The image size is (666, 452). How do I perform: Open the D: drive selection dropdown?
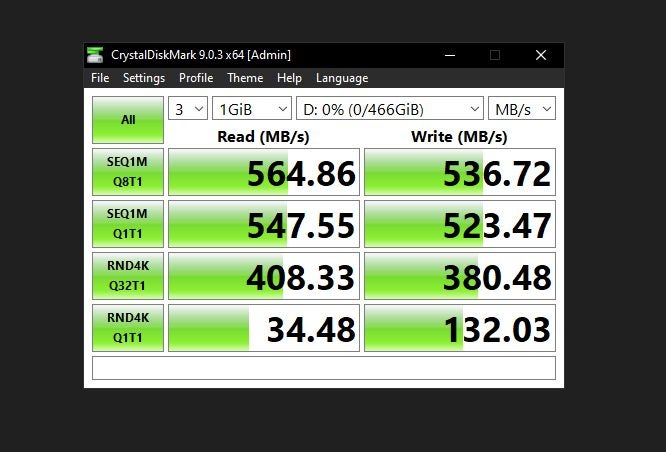click(390, 108)
